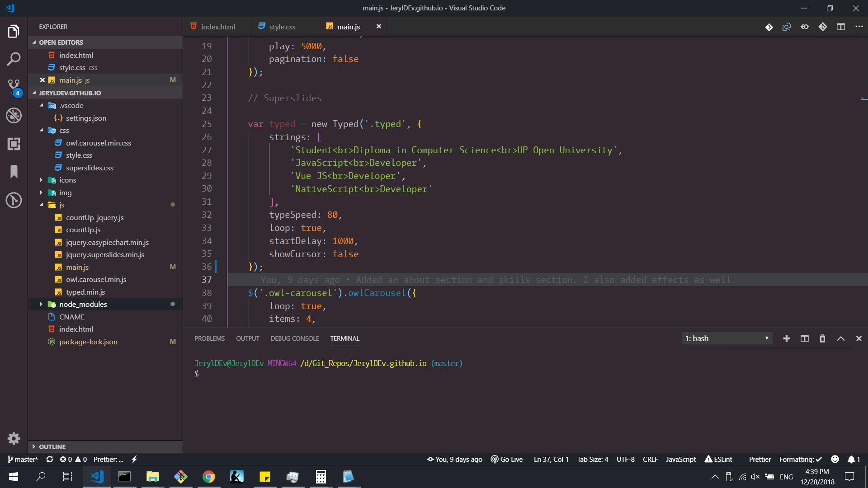Toggle Formatting check in status bar

(801, 459)
